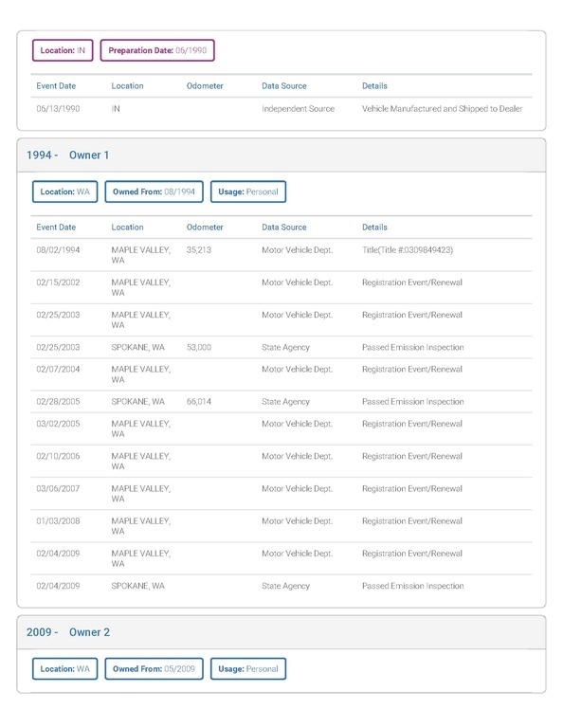Select the Owned From: 08/1994 badge
Viewport: 563px width, 728px height.
[x=154, y=191]
